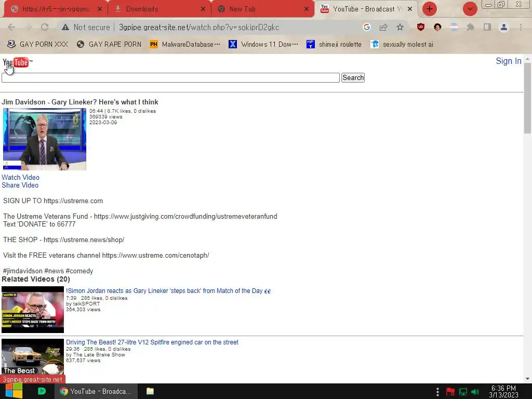Bookmark this page with the star
The width and height of the screenshot is (532, 399).
(x=400, y=27)
